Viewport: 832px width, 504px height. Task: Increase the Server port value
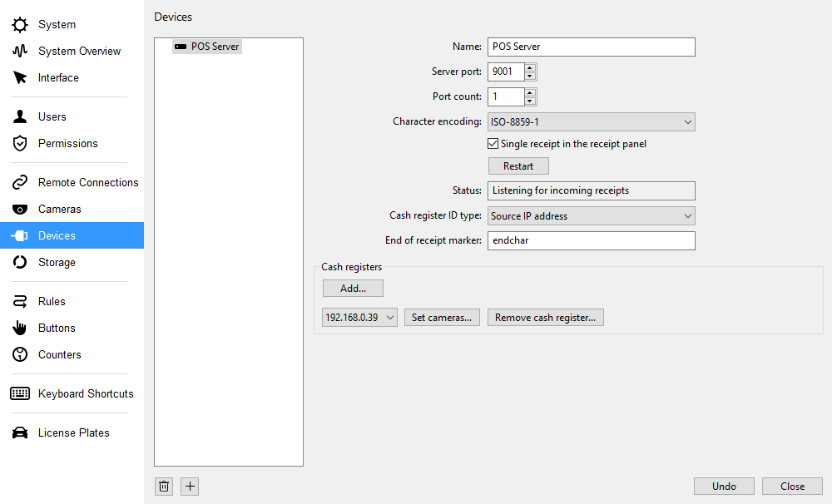[530, 67]
